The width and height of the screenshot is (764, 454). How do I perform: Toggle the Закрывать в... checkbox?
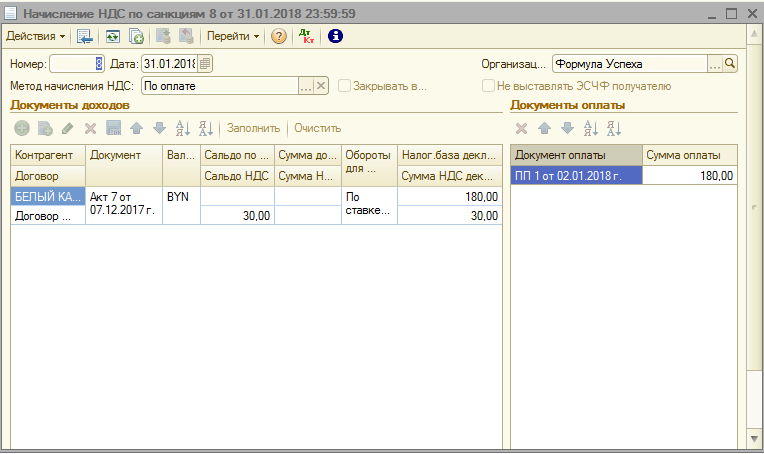pos(345,86)
